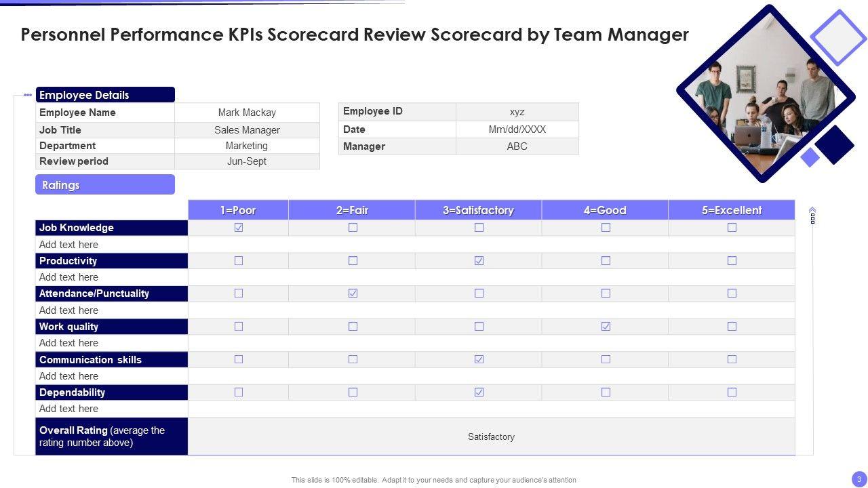Click the Overall Rating Satisfactory value

[491, 437]
